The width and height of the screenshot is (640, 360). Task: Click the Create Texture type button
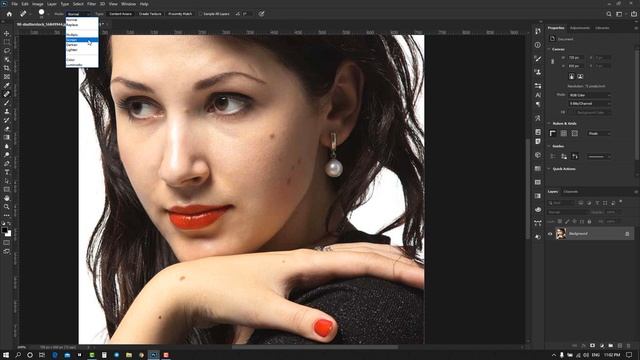pyautogui.click(x=150, y=14)
